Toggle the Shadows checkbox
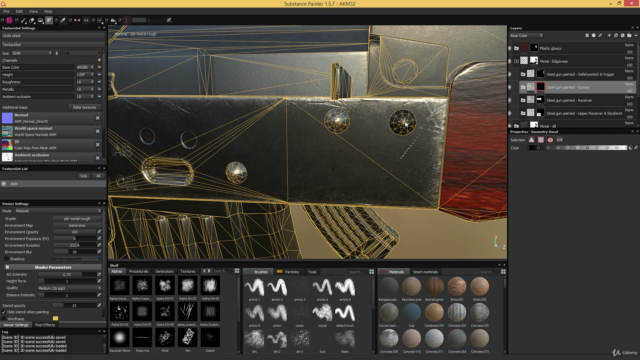This screenshot has height=360, width=640. (x=6, y=259)
